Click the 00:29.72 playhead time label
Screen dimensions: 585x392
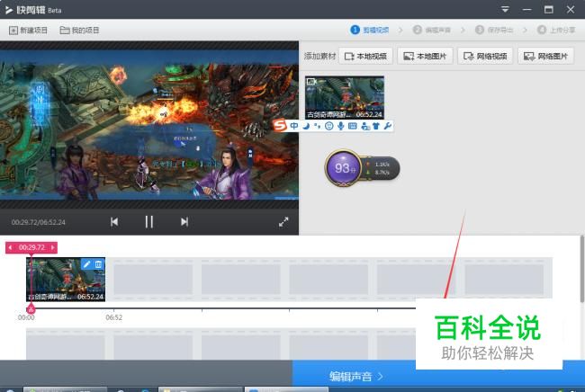click(x=31, y=247)
